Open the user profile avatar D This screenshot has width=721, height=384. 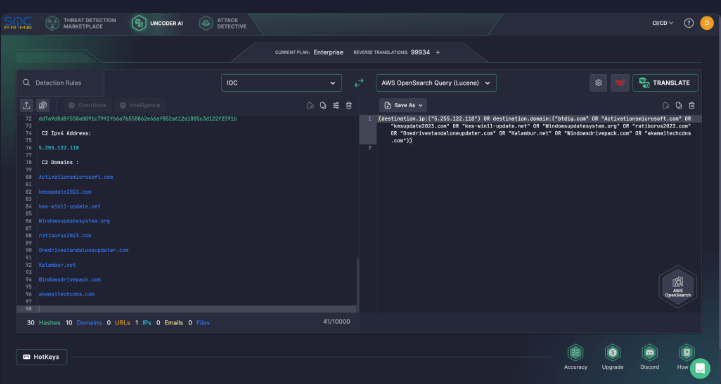(707, 23)
